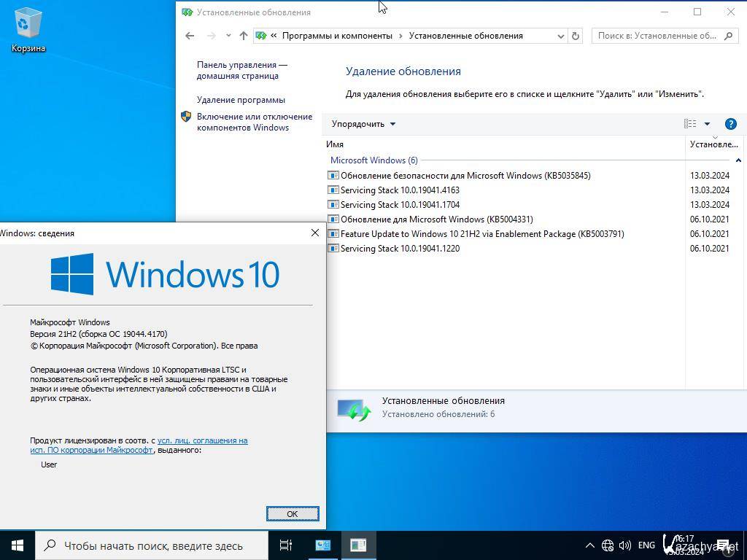Show hidden tray icons chevron
The image size is (747, 560).
590,545
